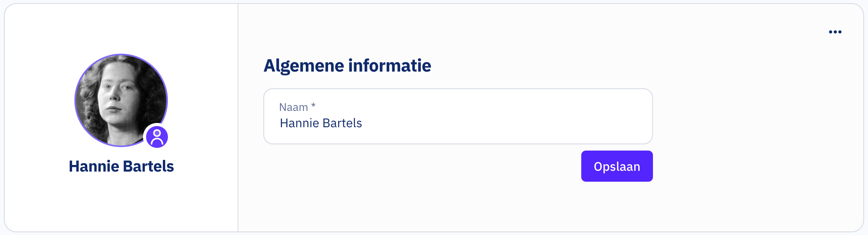
Task: Click the bold profile name in left panel
Action: pyautogui.click(x=121, y=166)
